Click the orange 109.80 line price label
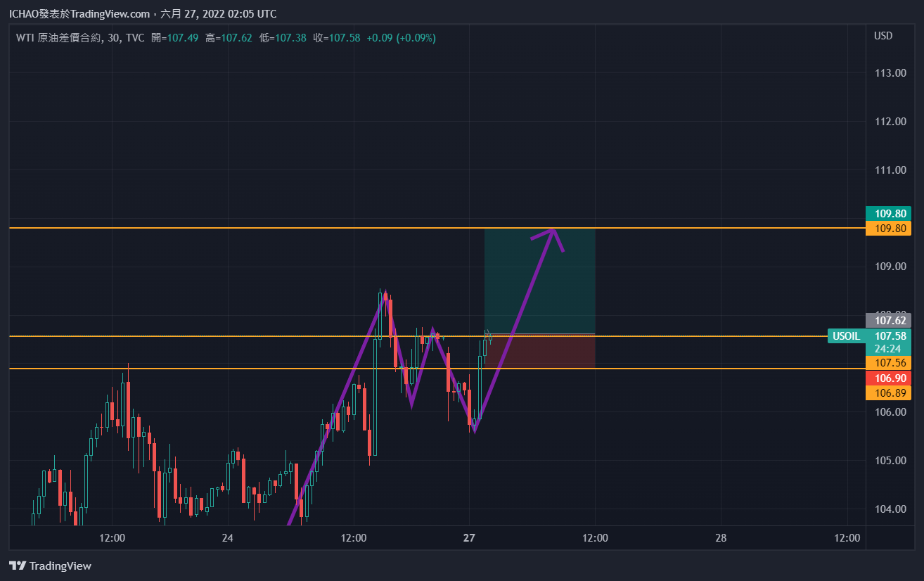Screen dimensions: 924x581 coord(888,228)
